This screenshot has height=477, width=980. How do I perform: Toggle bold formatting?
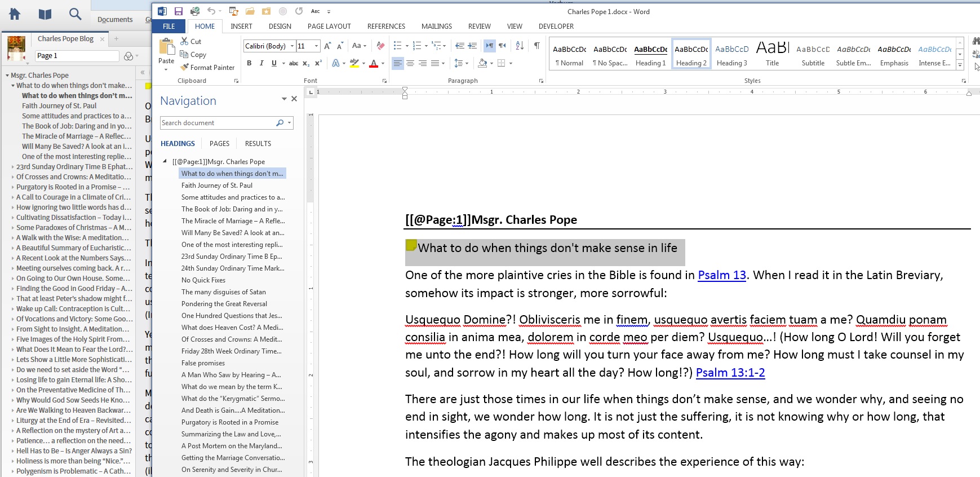pos(249,63)
